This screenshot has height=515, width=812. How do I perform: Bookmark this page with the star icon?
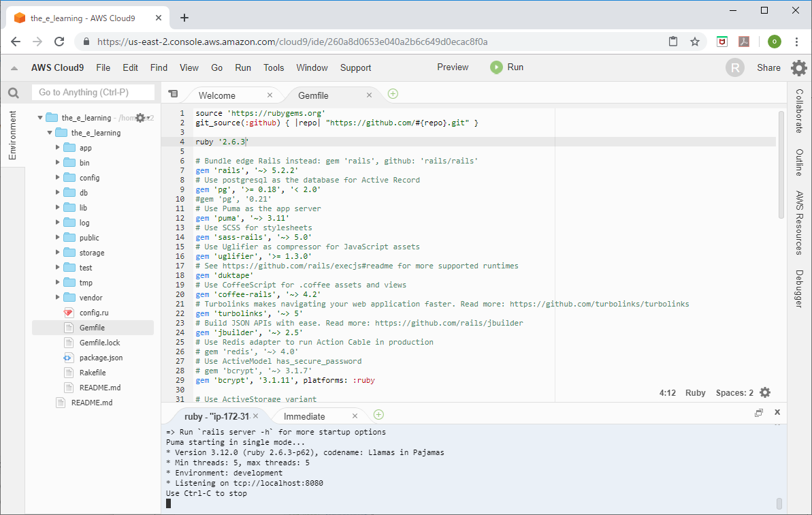[695, 42]
